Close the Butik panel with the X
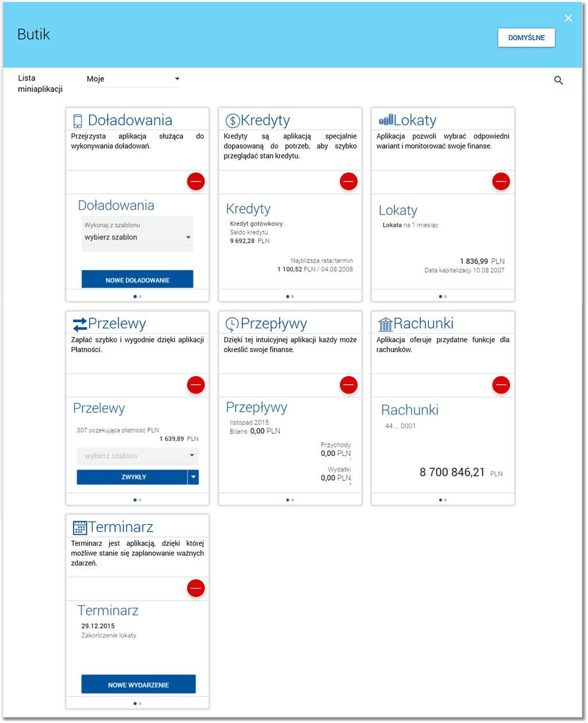The height and width of the screenshot is (723, 588). point(568,18)
